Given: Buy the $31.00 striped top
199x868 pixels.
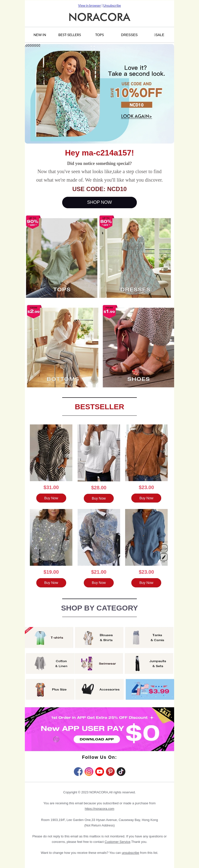Looking at the screenshot, I should [51, 498].
